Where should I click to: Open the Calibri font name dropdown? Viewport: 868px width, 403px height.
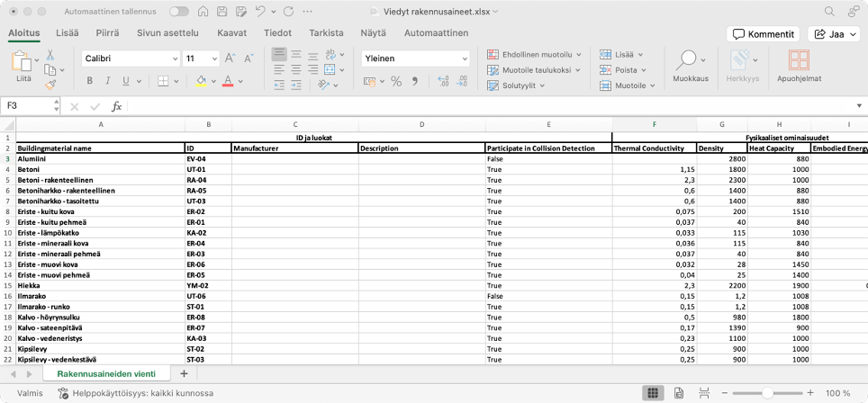[x=131, y=58]
